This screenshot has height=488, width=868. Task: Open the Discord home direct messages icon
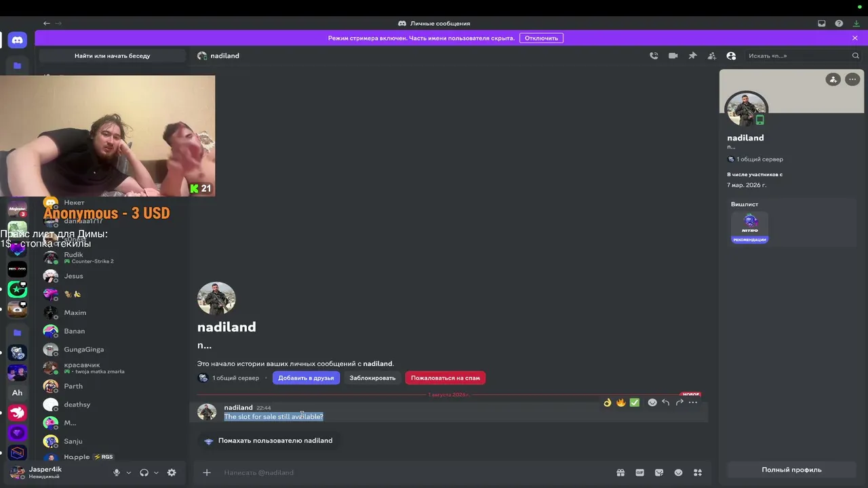[18, 40]
